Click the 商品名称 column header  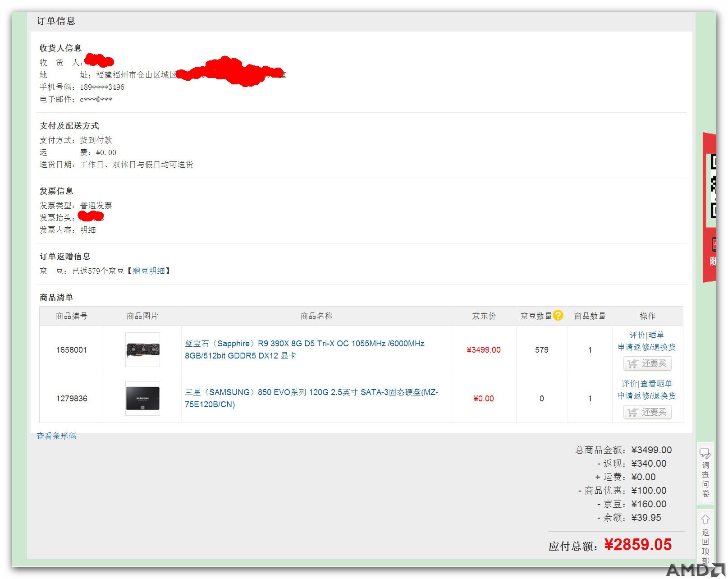coord(316,316)
